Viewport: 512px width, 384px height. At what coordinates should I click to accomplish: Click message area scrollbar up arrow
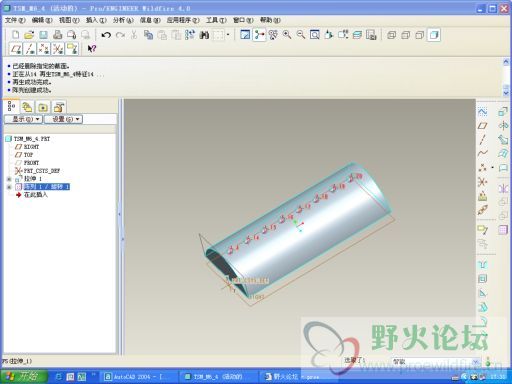(506, 62)
